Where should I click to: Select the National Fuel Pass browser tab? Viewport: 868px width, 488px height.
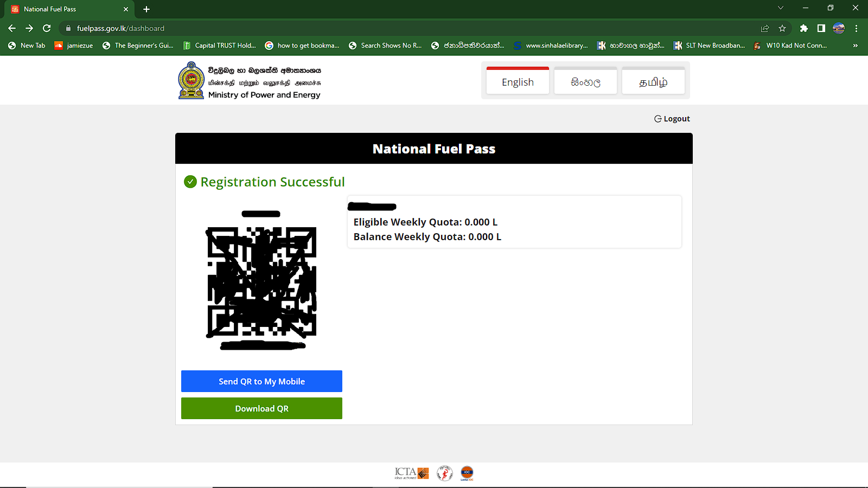tap(69, 9)
